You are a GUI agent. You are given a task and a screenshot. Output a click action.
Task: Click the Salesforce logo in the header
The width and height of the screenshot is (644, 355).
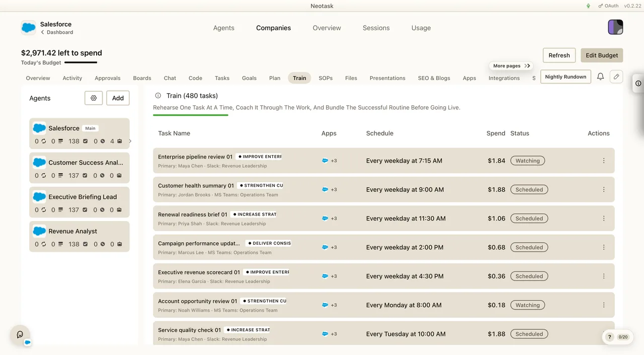point(28,28)
